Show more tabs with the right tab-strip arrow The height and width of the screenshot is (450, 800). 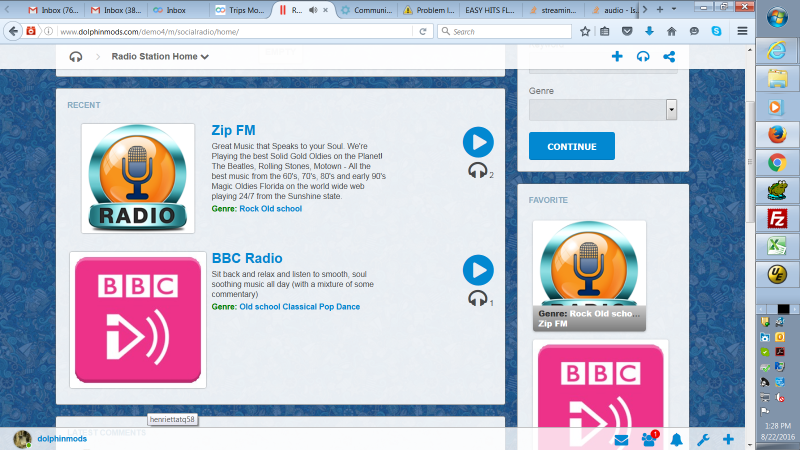[645, 9]
